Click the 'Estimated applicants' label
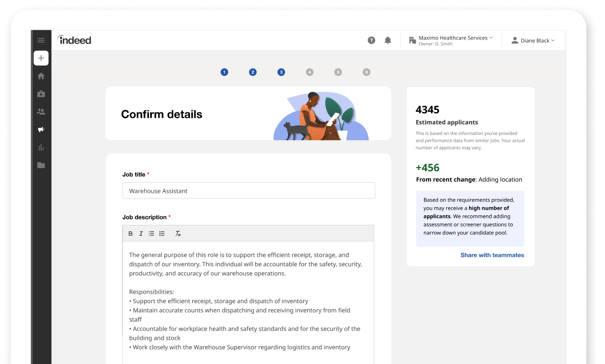This screenshot has height=364, width=605. tap(447, 123)
